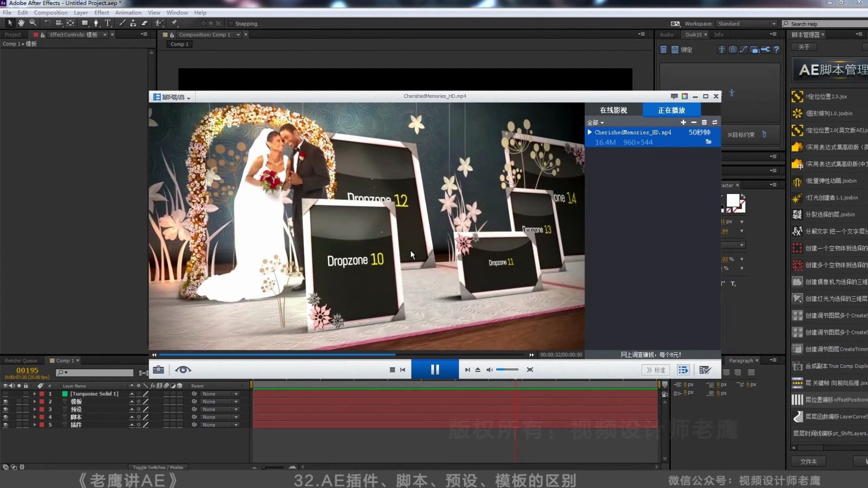Screen dimensions: 868x488
Task: Click the Snapping toggle button
Action: point(231,23)
